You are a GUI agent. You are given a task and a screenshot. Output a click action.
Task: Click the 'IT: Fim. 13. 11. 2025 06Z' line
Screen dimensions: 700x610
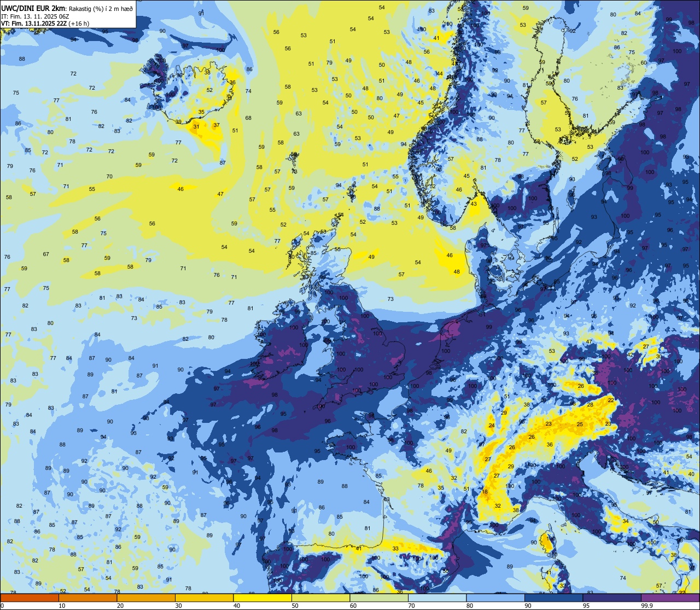pyautogui.click(x=35, y=16)
